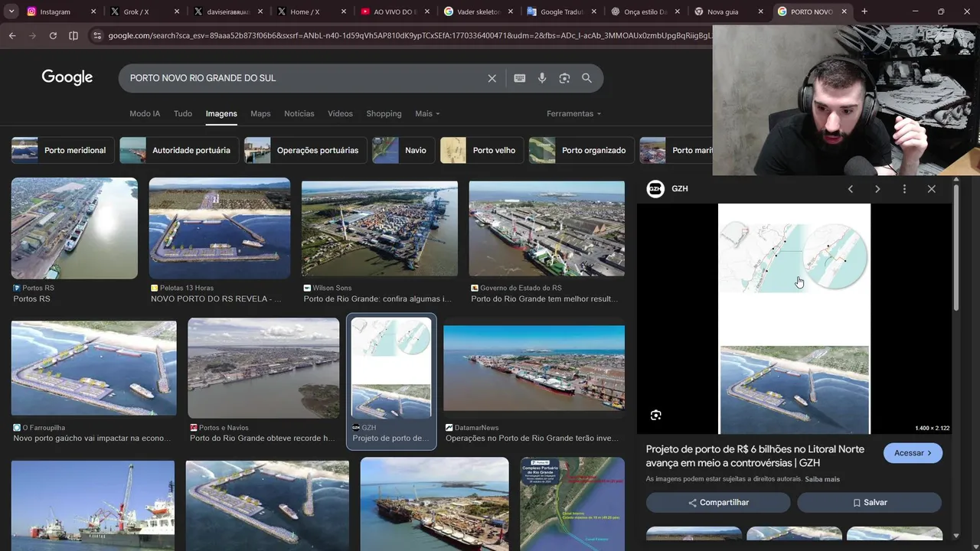980x551 pixels.
Task: Open 'Porto do Rio Grande tem melhor result' caption
Action: pos(545,299)
